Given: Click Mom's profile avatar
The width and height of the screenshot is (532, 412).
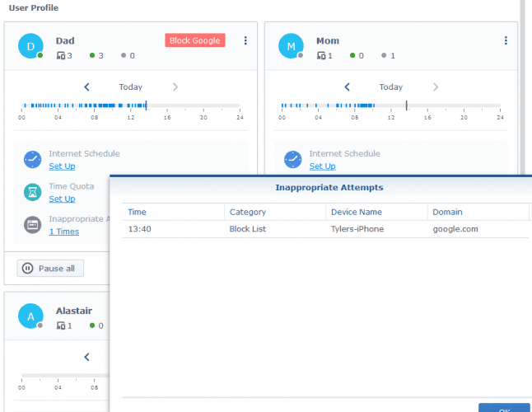Looking at the screenshot, I should pyautogui.click(x=291, y=46).
